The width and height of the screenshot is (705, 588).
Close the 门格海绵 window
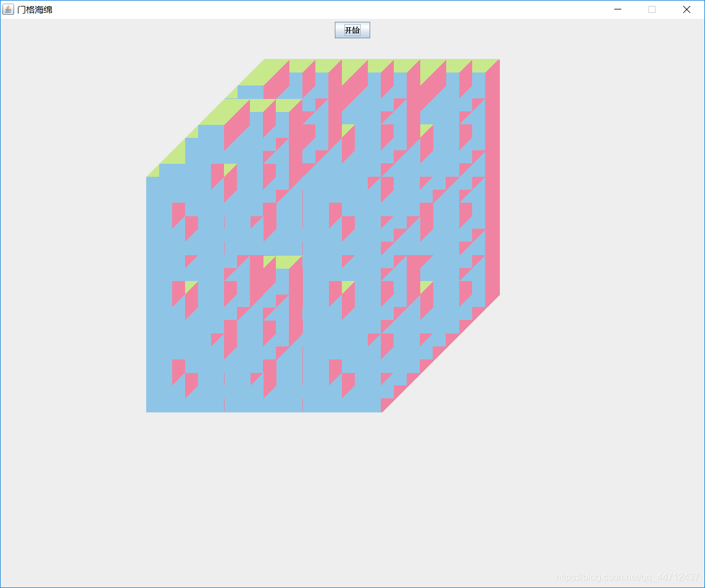tap(687, 9)
